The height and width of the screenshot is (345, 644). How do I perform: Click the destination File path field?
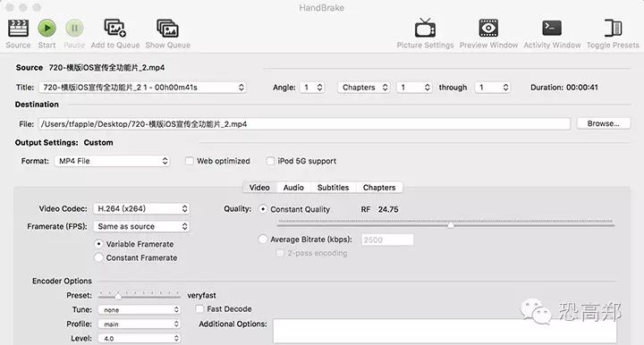[x=304, y=124]
